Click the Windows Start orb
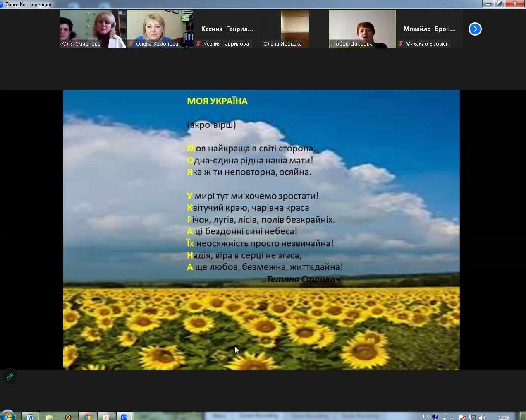Image resolution: width=526 pixels, height=420 pixels. pos(7,415)
